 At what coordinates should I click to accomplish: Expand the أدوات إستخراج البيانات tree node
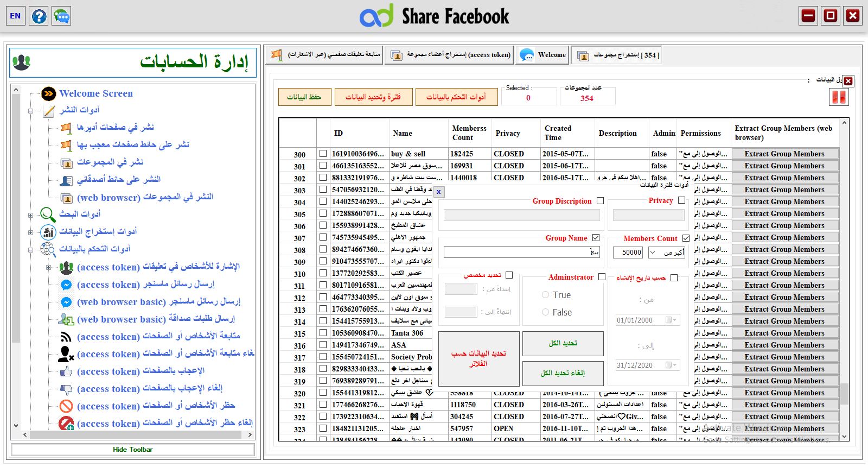point(31,232)
